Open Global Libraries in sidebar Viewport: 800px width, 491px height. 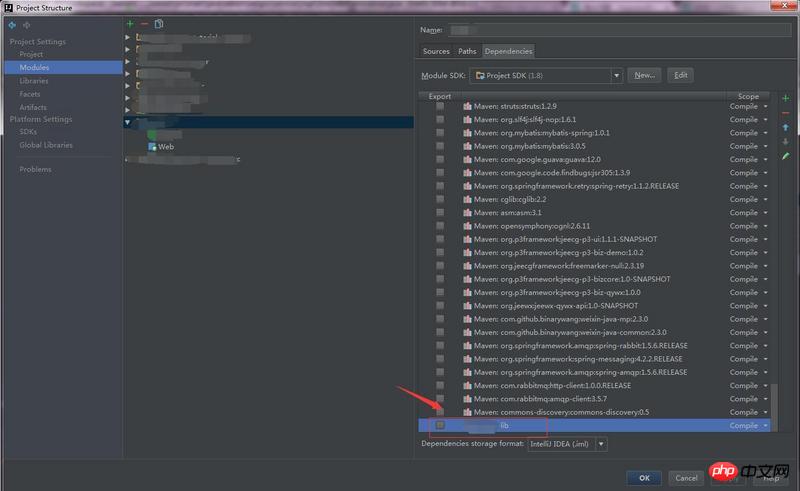[x=46, y=145]
